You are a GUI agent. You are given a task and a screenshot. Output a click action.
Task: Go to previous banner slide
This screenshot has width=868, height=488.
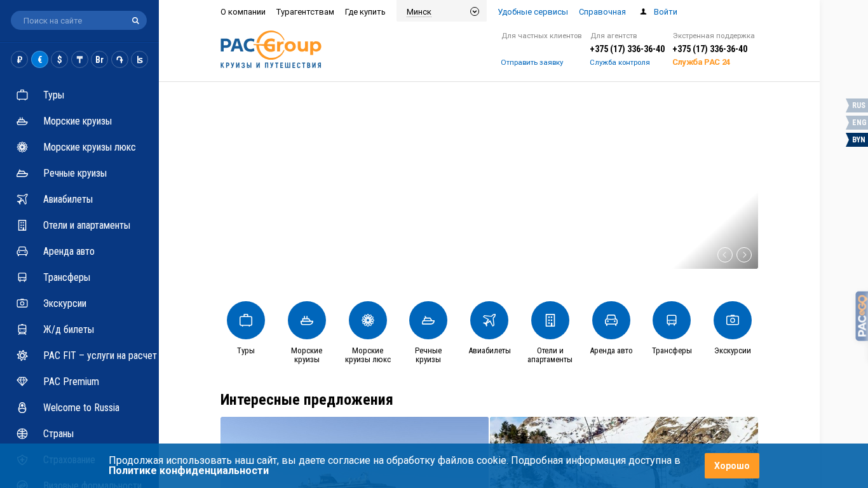click(x=725, y=255)
